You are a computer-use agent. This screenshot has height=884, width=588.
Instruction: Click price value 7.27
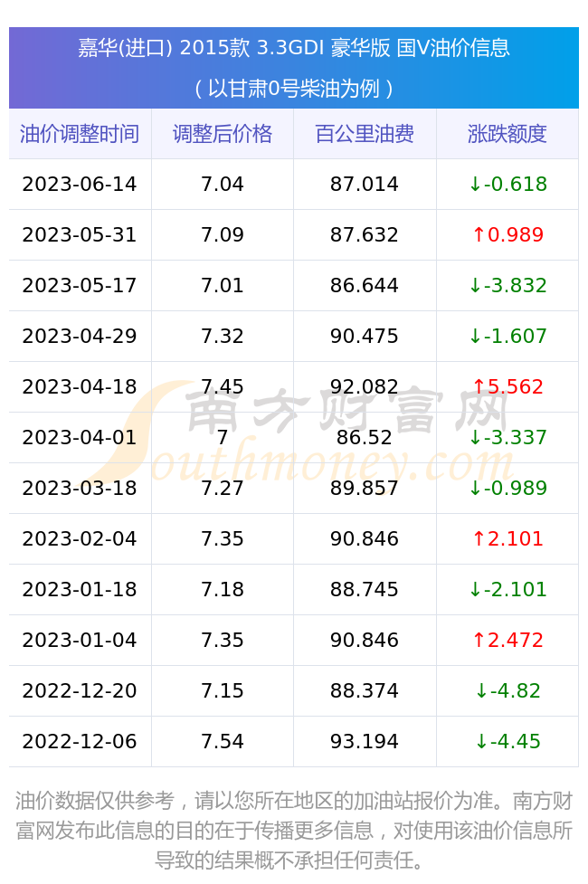click(223, 489)
